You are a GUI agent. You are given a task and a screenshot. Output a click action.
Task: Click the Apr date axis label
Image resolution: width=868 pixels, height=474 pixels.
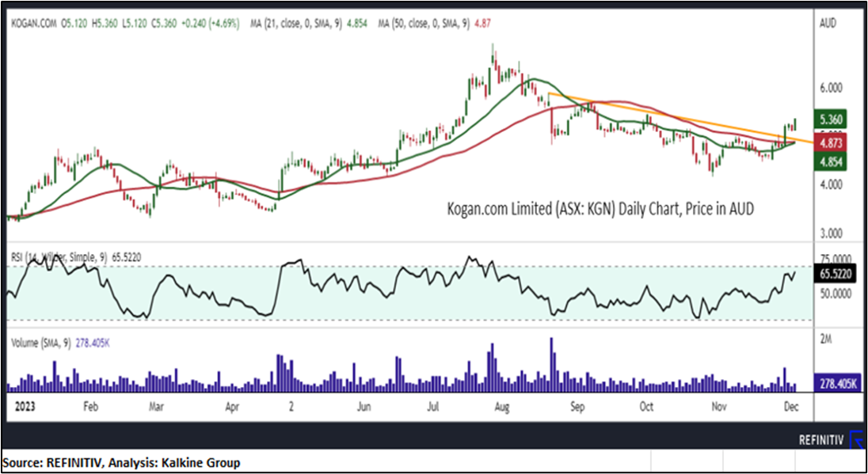click(230, 407)
